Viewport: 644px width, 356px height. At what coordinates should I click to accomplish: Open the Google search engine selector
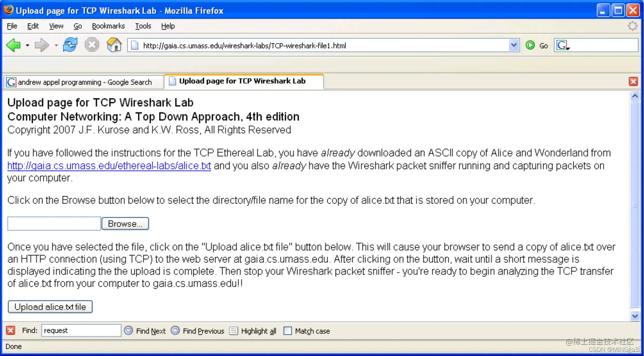[x=563, y=45]
